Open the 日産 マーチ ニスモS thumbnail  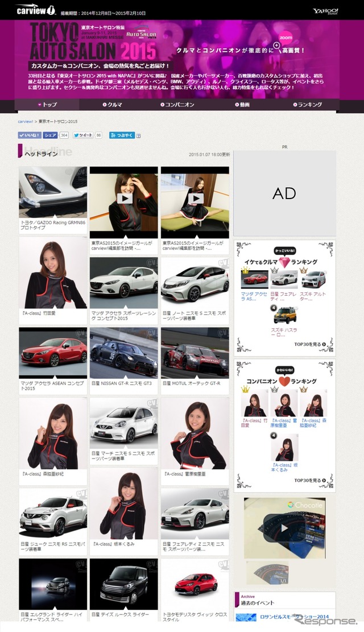pyautogui.click(x=124, y=424)
